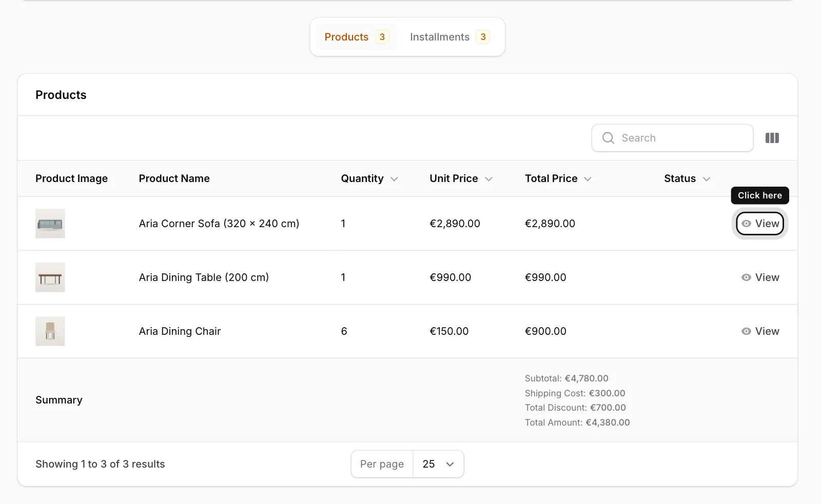Sort by the Quantity column
The height and width of the screenshot is (504, 821).
click(x=369, y=178)
